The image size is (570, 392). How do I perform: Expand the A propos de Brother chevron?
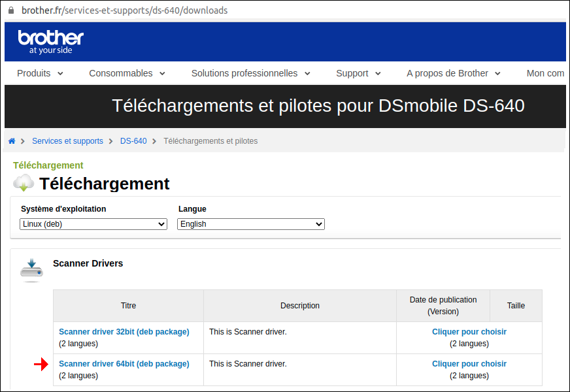tap(497, 74)
